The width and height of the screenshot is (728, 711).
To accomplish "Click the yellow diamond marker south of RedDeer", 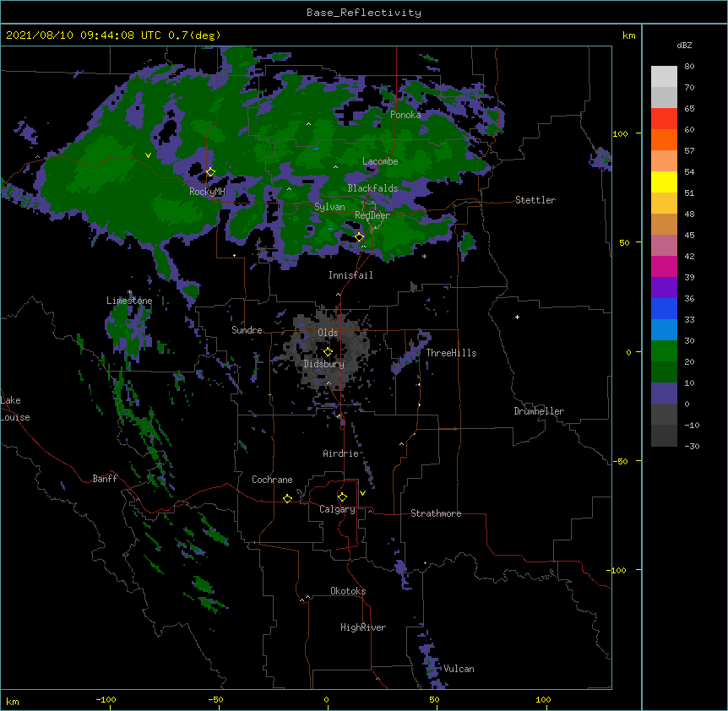I will click(359, 237).
